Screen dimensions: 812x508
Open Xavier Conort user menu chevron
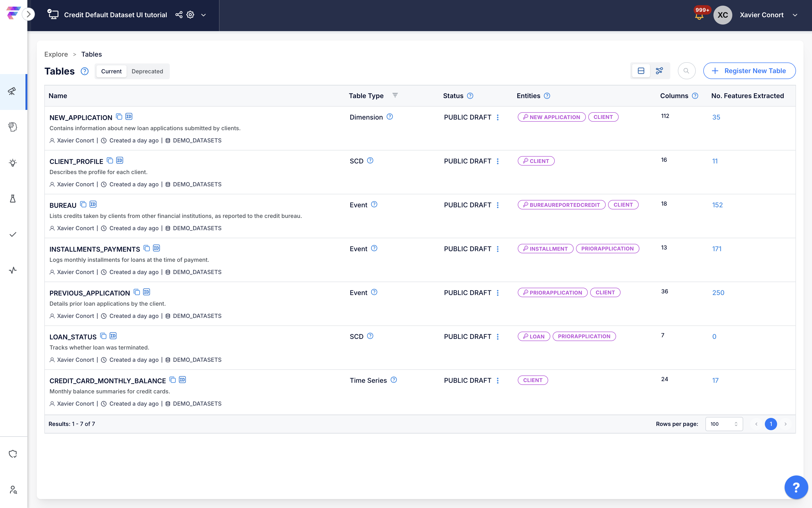[795, 15]
